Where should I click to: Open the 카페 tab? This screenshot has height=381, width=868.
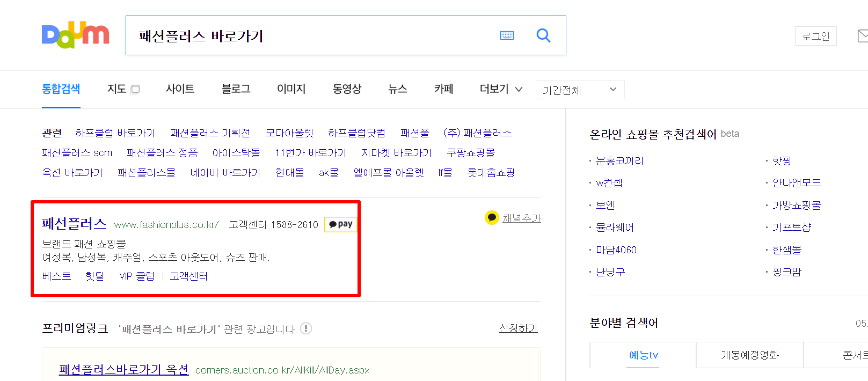coord(443,89)
